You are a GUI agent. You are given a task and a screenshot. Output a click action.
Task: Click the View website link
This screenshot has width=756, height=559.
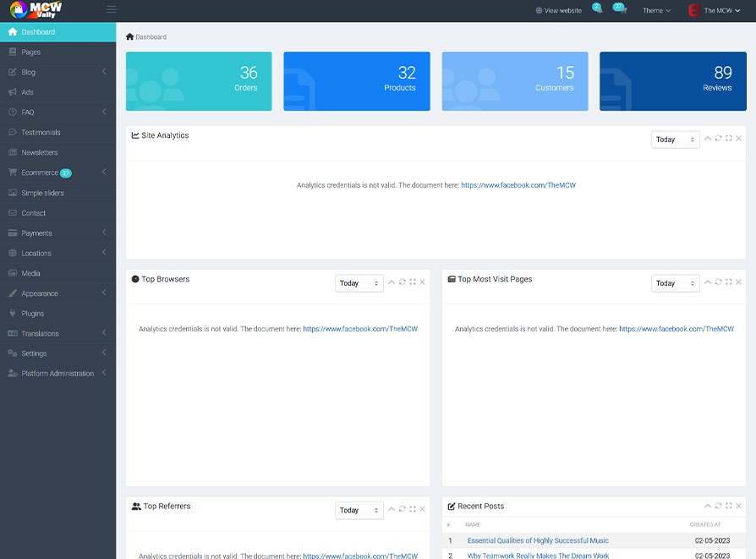pyautogui.click(x=558, y=10)
